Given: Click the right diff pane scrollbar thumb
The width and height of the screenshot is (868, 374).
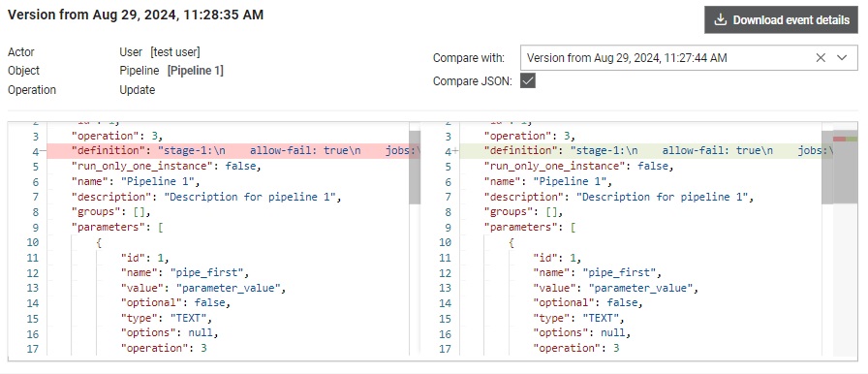Looking at the screenshot, I should pos(827,167).
